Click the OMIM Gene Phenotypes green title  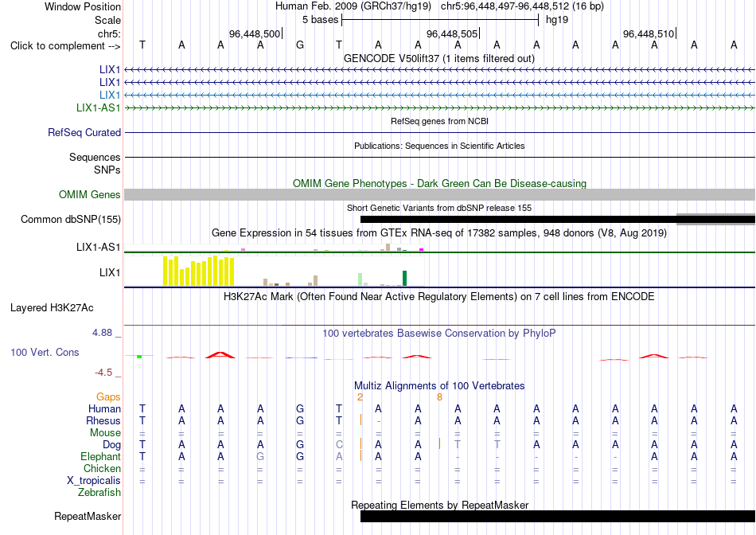439,183
